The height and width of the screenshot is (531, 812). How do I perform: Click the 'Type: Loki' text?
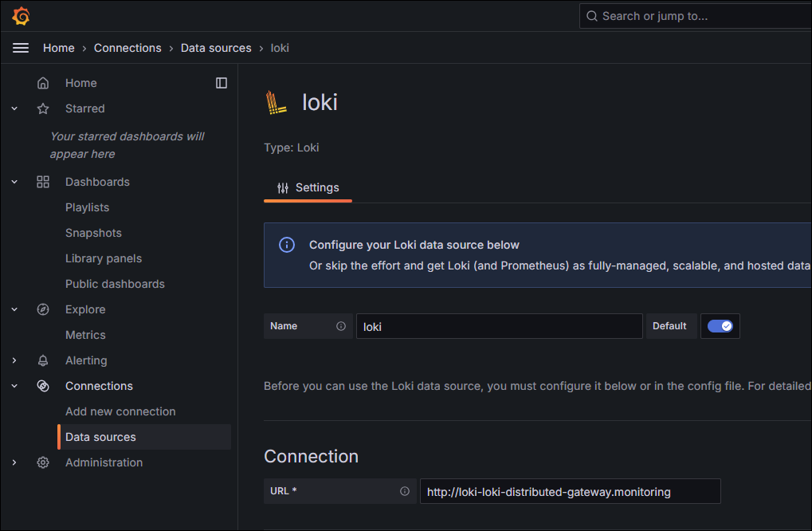coord(292,147)
